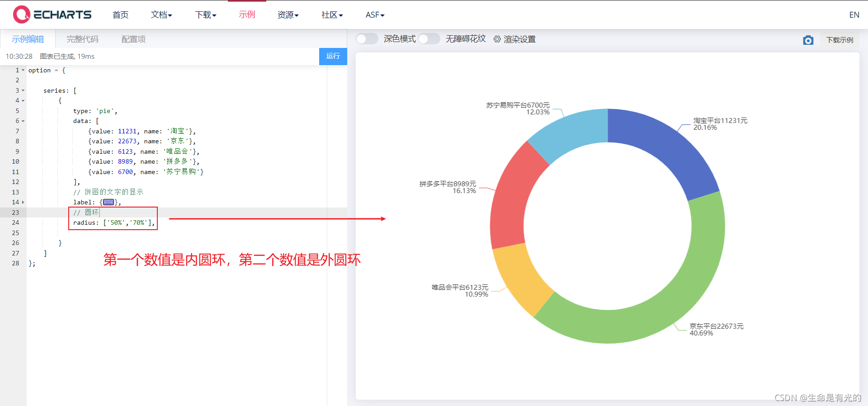Toggle accessibility pattern switch
The height and width of the screenshot is (406, 868).
tap(429, 39)
